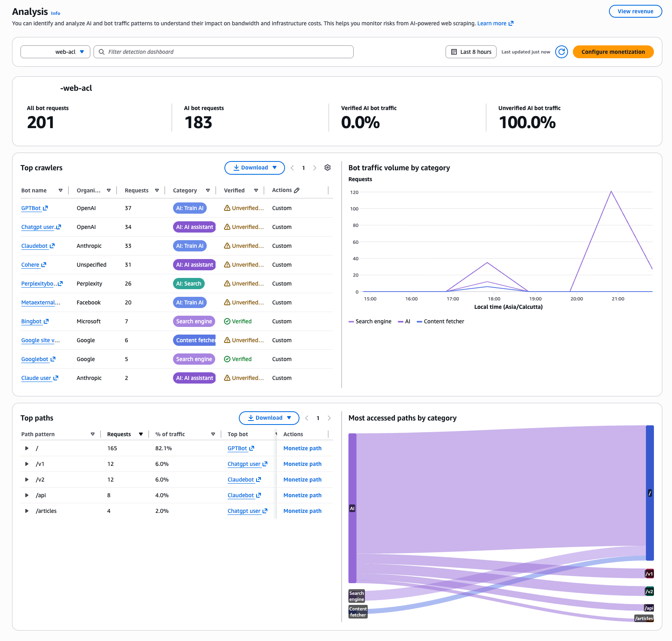Click Monetize path for /v1
The image size is (672, 641).
pos(302,464)
